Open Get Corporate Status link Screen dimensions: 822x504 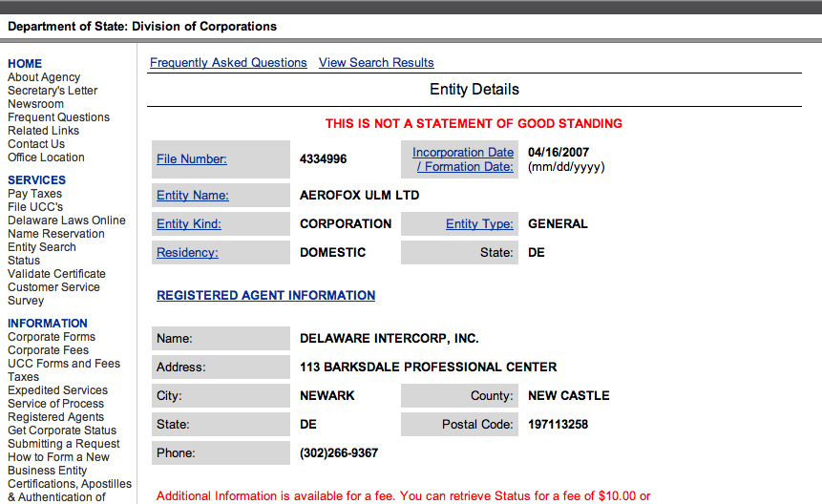tap(62, 430)
